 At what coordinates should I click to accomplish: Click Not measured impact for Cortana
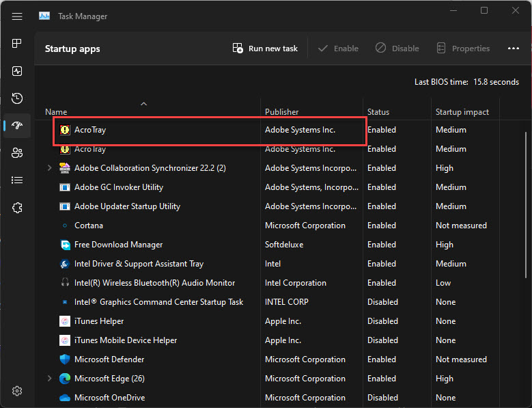point(461,226)
